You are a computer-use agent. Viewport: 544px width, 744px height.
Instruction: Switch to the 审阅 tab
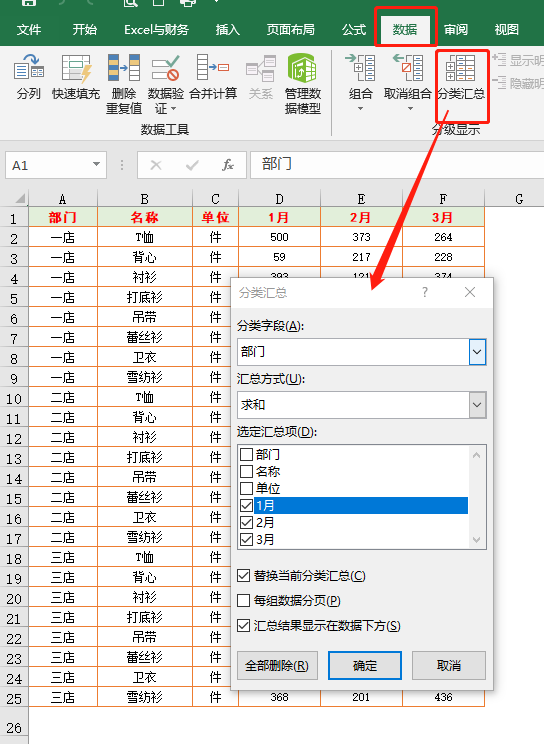(456, 29)
